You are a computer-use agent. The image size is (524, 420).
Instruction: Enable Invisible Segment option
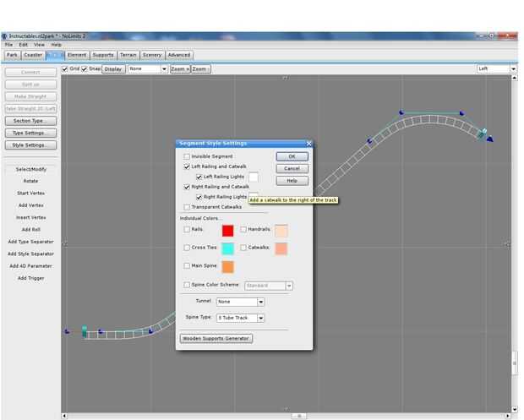[x=187, y=156]
